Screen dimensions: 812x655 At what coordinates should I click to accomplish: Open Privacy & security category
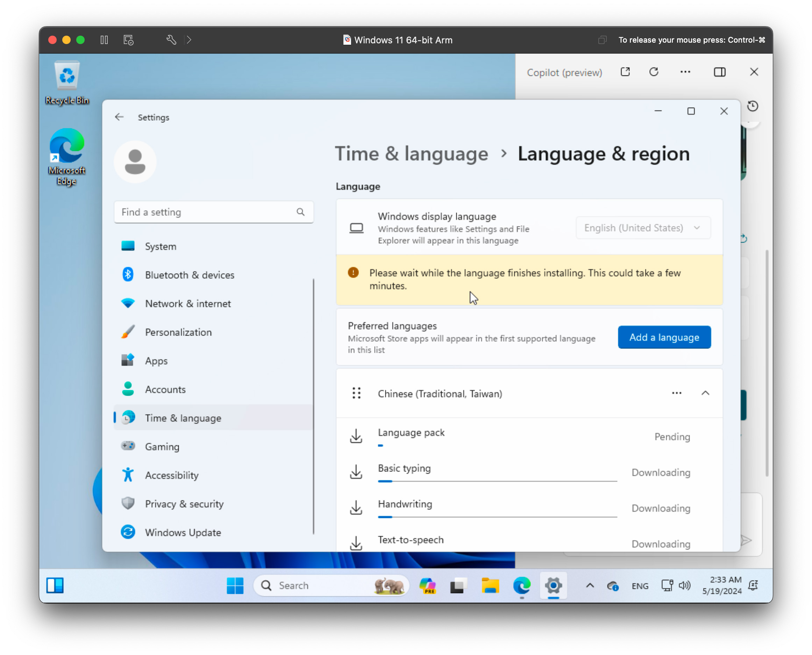pyautogui.click(x=213, y=504)
